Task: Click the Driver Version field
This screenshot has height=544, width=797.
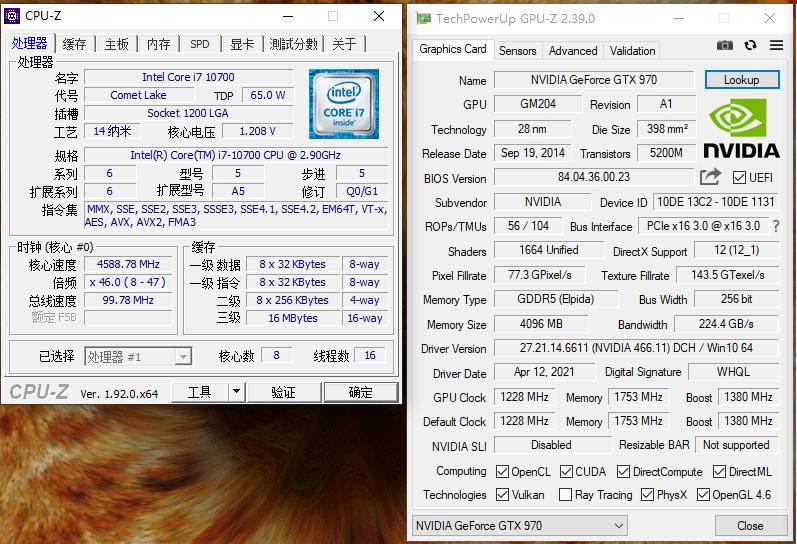Action: pos(636,348)
